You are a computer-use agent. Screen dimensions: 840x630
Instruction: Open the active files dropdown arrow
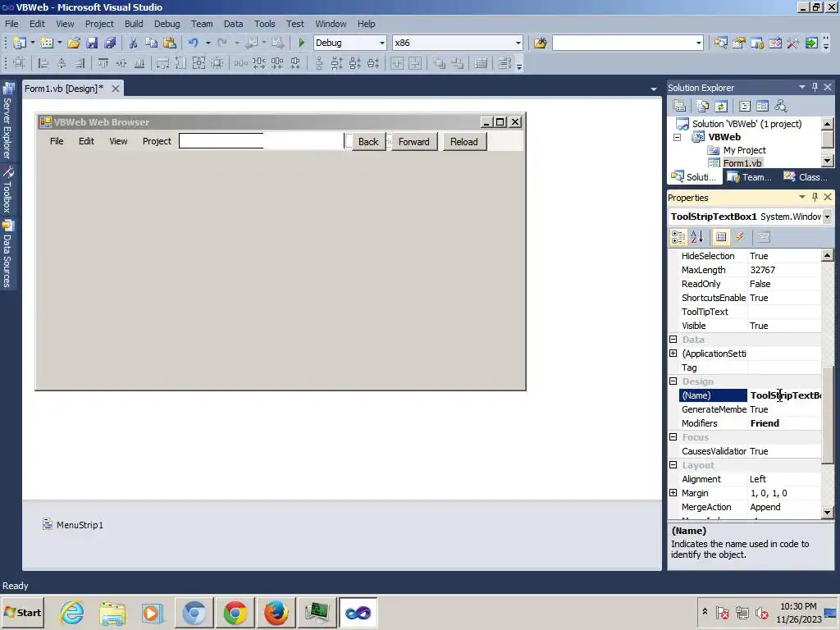[x=654, y=89]
